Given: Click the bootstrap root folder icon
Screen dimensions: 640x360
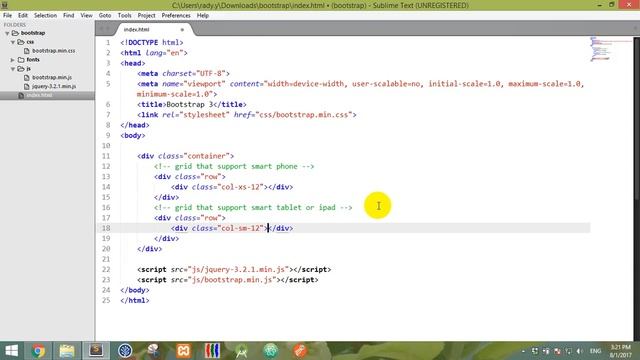Looking at the screenshot, I should point(15,33).
